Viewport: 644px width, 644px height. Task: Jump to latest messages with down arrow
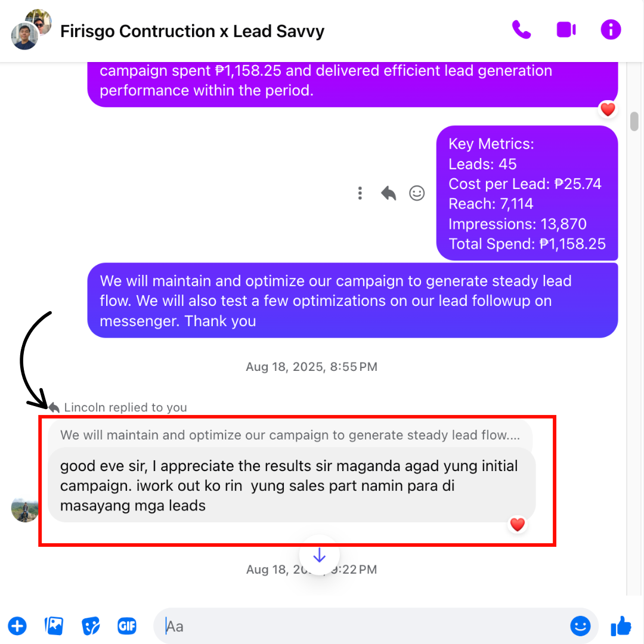tap(319, 555)
